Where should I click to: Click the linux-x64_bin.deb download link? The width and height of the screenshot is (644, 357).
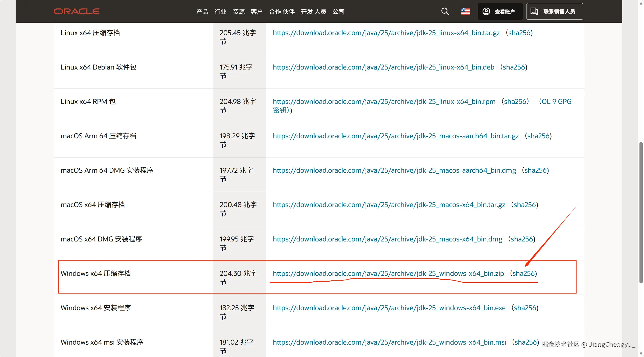383,67
